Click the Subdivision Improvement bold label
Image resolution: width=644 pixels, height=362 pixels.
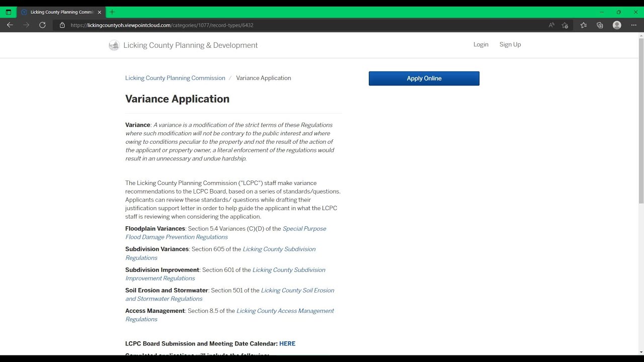coord(162,270)
